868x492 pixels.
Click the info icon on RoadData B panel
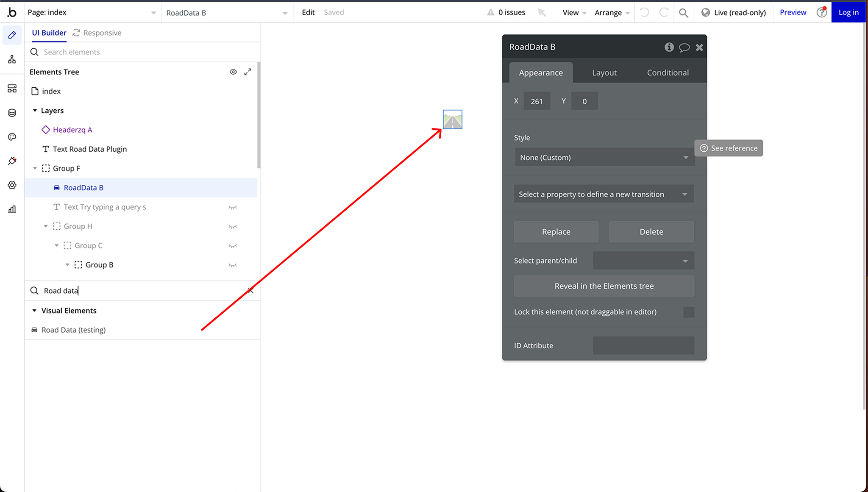pyautogui.click(x=670, y=47)
